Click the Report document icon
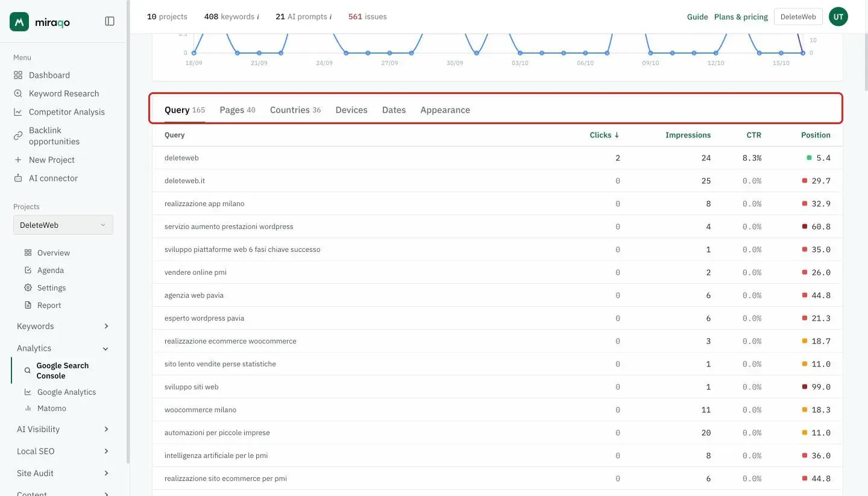This screenshot has width=868, height=496. click(x=28, y=306)
